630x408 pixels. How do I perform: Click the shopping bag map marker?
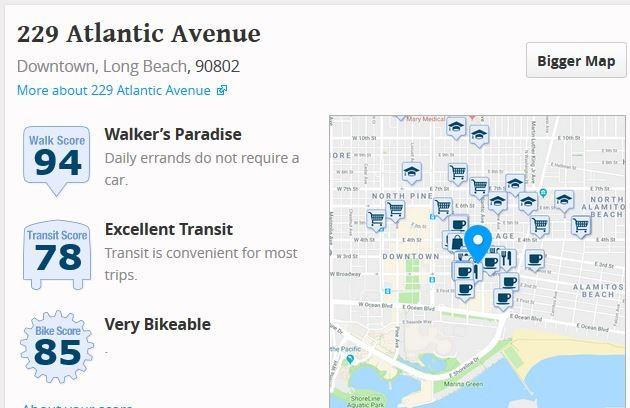coord(456,241)
